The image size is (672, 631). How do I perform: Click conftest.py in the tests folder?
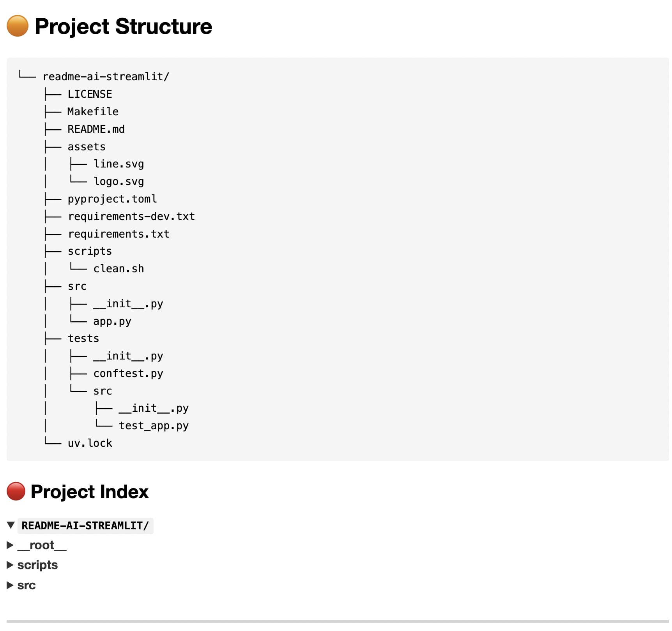coord(128,374)
